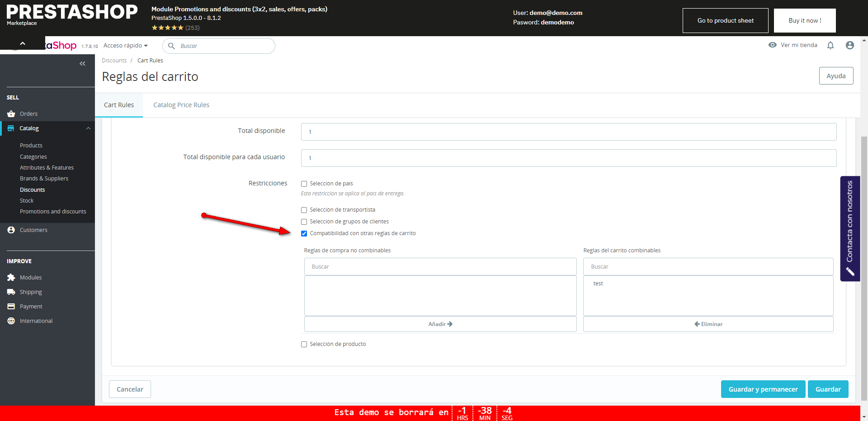This screenshot has height=421, width=868.
Task: Focus Buscar field under no combinables
Action: click(440, 267)
